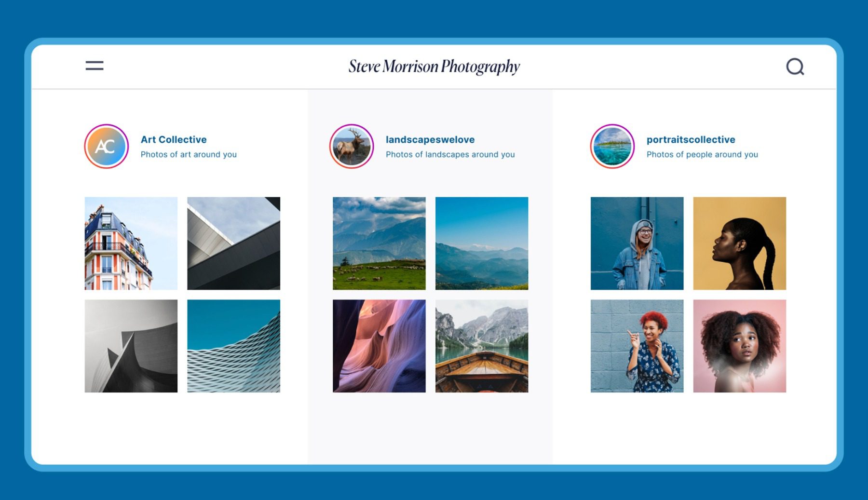The width and height of the screenshot is (868, 500).
Task: Go to Steve Morrison Photography home title
Action: [x=434, y=67]
